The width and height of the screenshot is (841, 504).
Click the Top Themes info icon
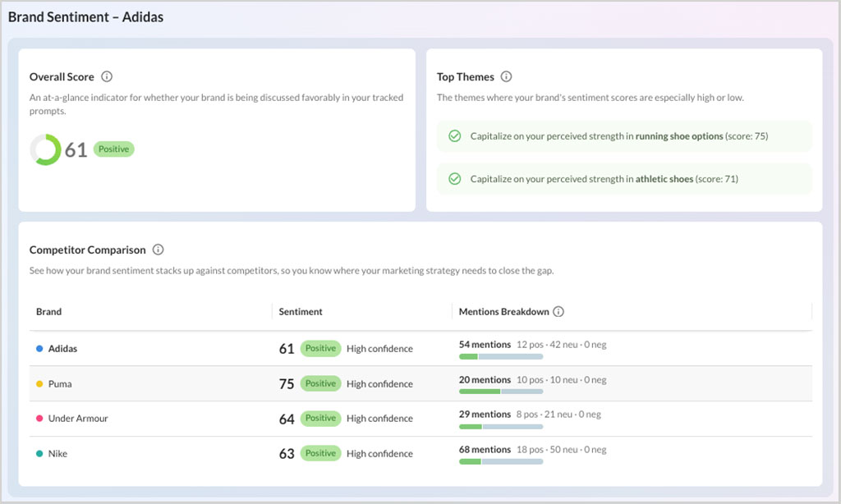[x=506, y=76]
